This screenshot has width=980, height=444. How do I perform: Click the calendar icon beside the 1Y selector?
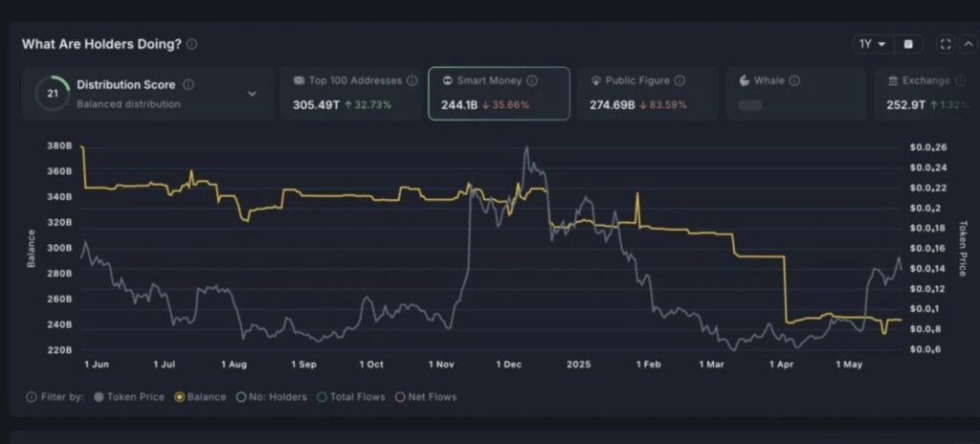click(x=908, y=44)
